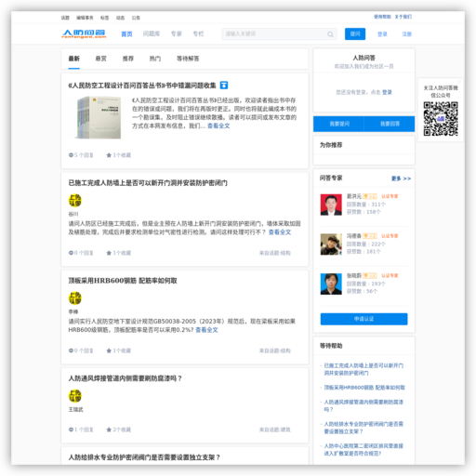This screenshot has height=476, width=476.
Task: Open question title 顶板采用HRB600钢筋 配筋率如何取
Action: pyautogui.click(x=123, y=281)
